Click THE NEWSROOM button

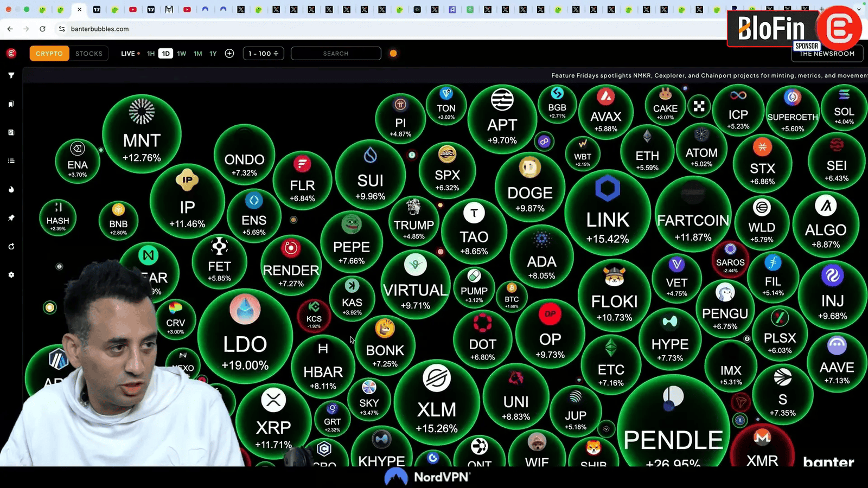click(827, 54)
